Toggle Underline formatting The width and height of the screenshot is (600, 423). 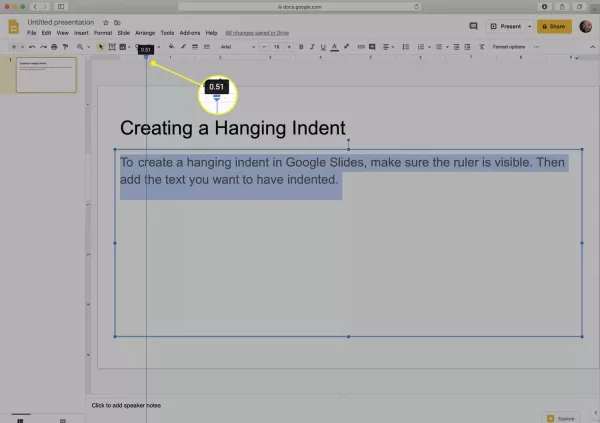[323, 47]
